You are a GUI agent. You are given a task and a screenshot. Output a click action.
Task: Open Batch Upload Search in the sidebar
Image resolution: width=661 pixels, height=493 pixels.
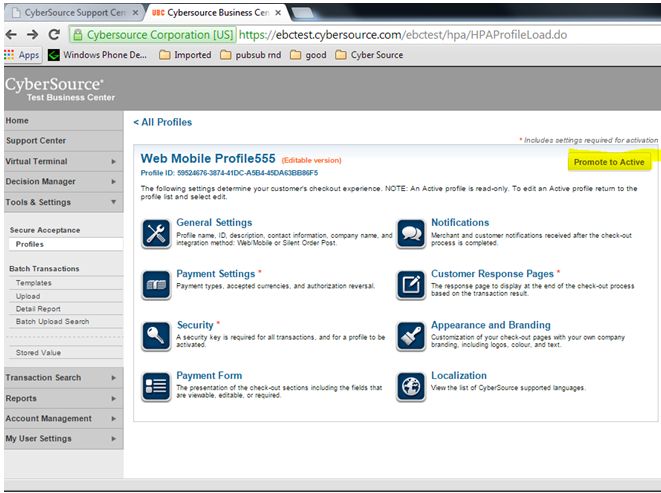(x=66, y=322)
